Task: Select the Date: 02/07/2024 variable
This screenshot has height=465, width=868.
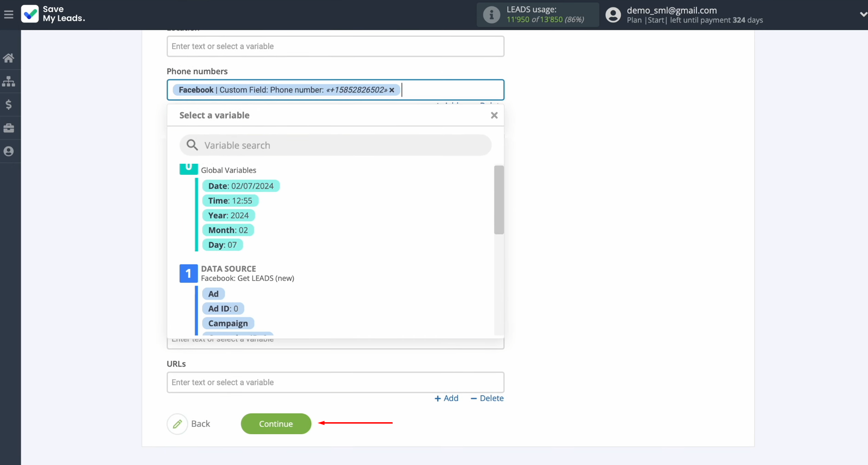Action: pos(241,186)
